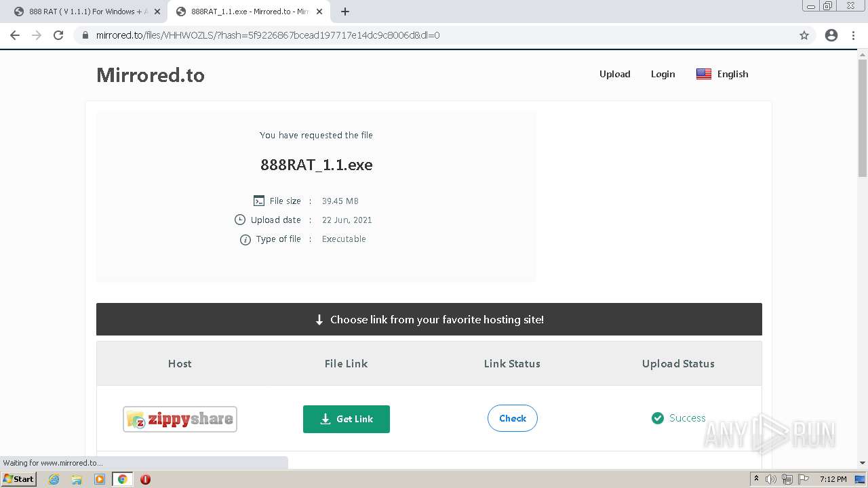
Task: Bookmark this page with the star icon
Action: tap(804, 35)
